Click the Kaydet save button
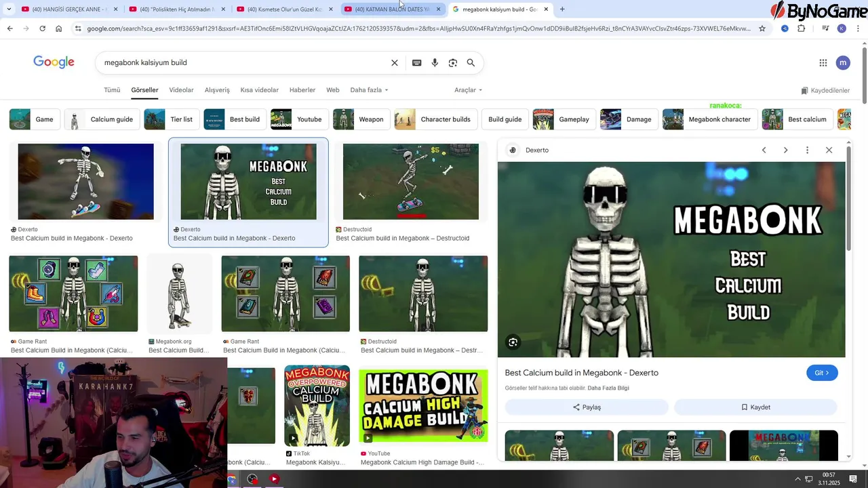 pyautogui.click(x=755, y=407)
